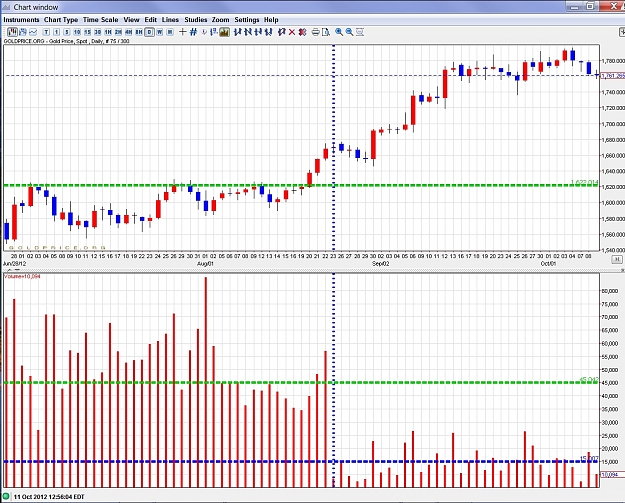625x503 pixels.
Task: Open the Chart Type menu
Action: 61,20
